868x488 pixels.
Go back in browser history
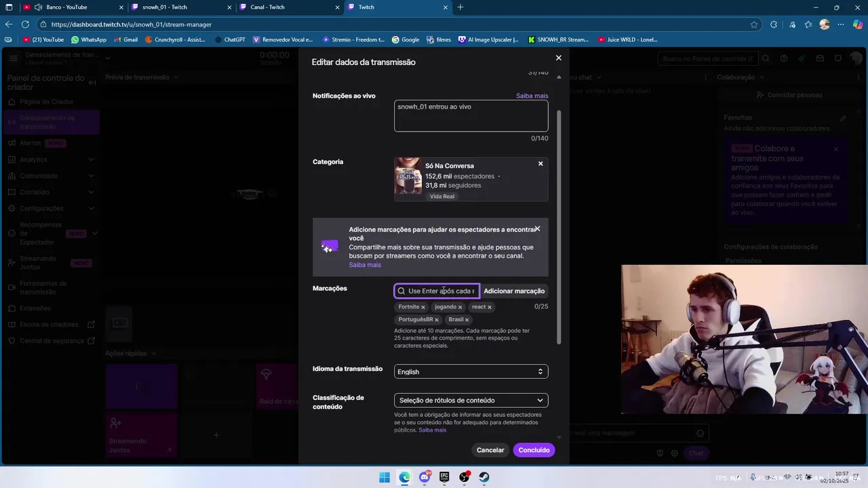click(x=9, y=24)
